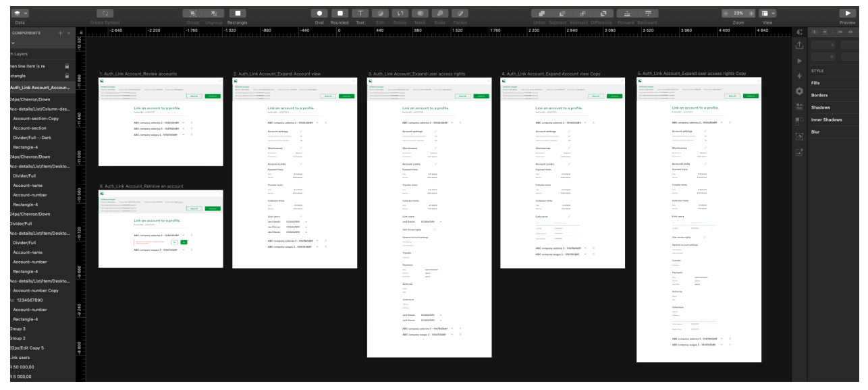
Task: Click the zoom out minus button
Action: point(726,13)
